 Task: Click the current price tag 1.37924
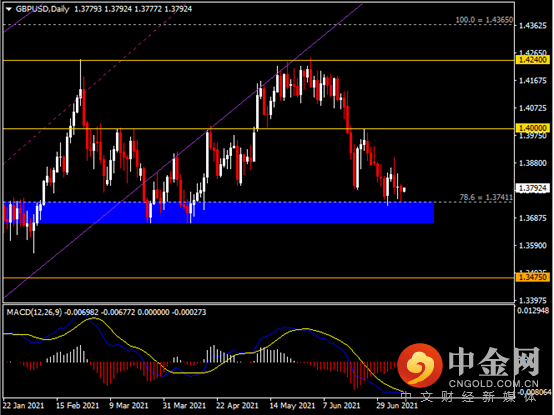coord(532,188)
